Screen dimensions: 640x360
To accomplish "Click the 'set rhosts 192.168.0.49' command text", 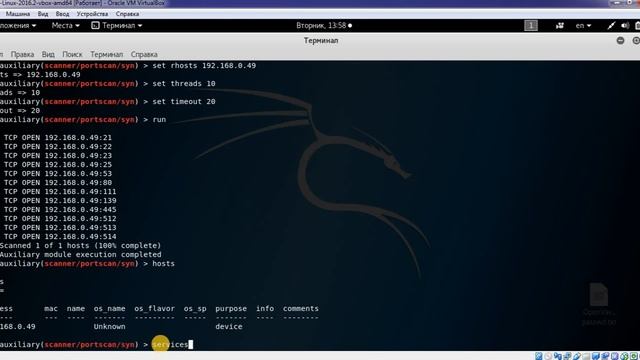I will tap(204, 66).
